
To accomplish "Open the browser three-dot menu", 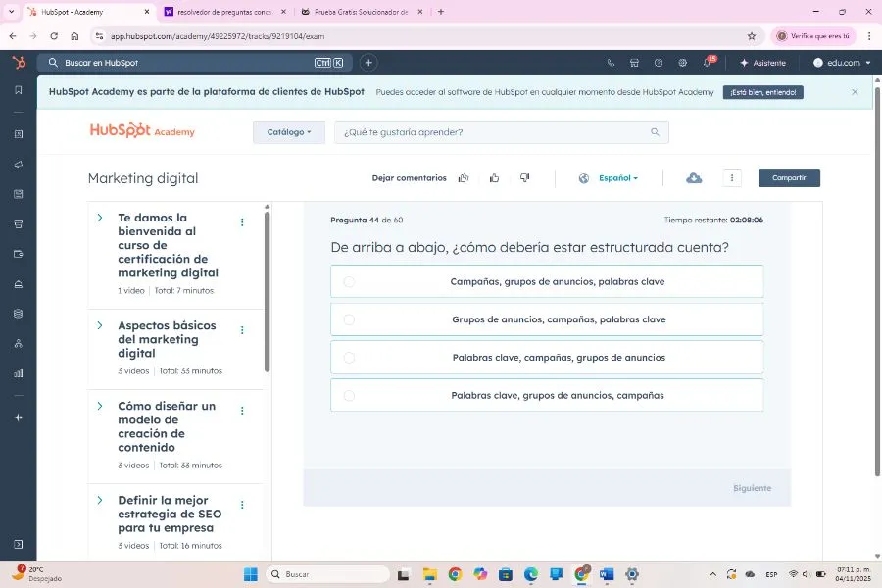I will tap(869, 36).
